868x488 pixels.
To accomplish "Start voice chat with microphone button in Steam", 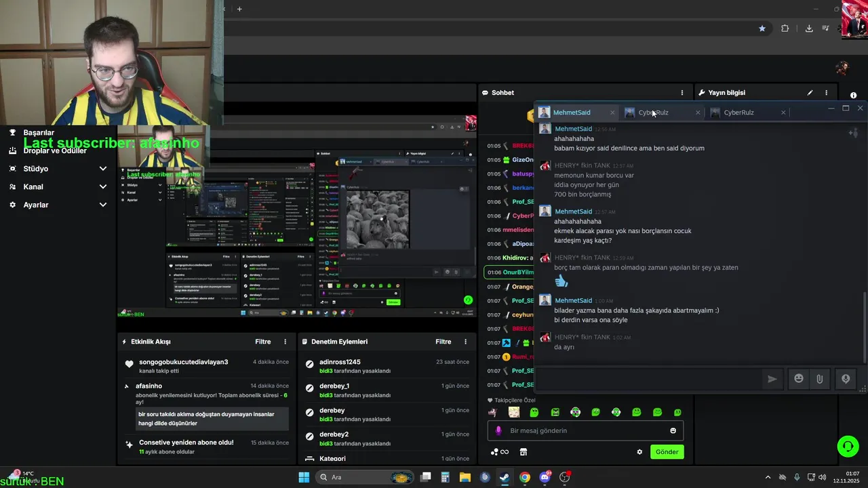I will 846,379.
